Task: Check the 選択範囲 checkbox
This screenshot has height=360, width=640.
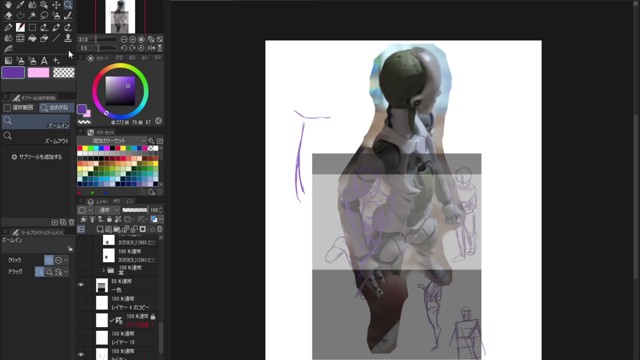Action: pos(7,108)
